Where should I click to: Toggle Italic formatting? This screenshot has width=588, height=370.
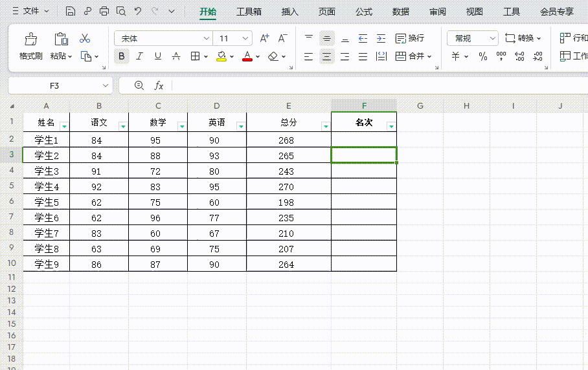(x=139, y=56)
